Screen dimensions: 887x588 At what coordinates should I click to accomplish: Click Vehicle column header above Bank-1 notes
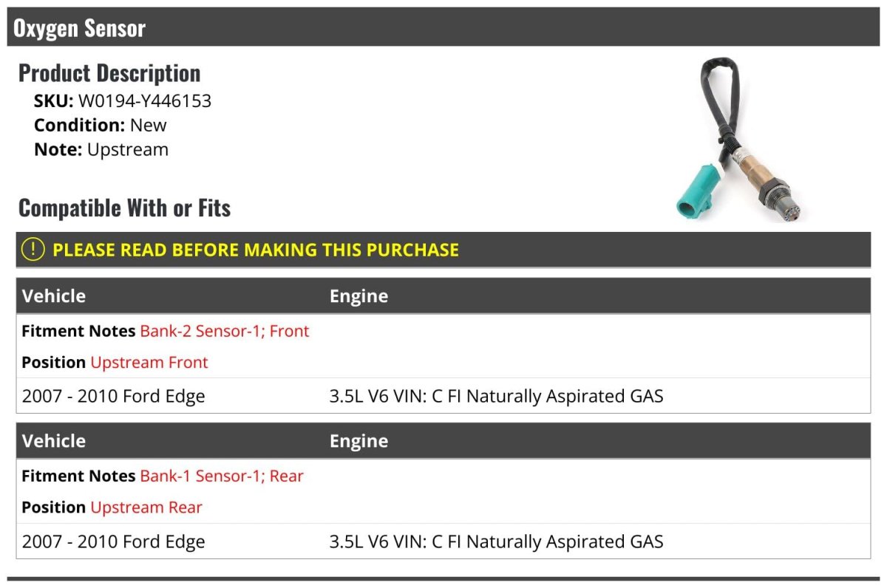(x=54, y=441)
